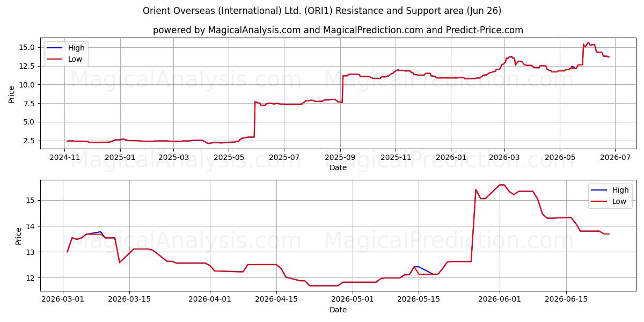
Task: Select the 2026-07 tick label
Action: pyautogui.click(x=614, y=157)
